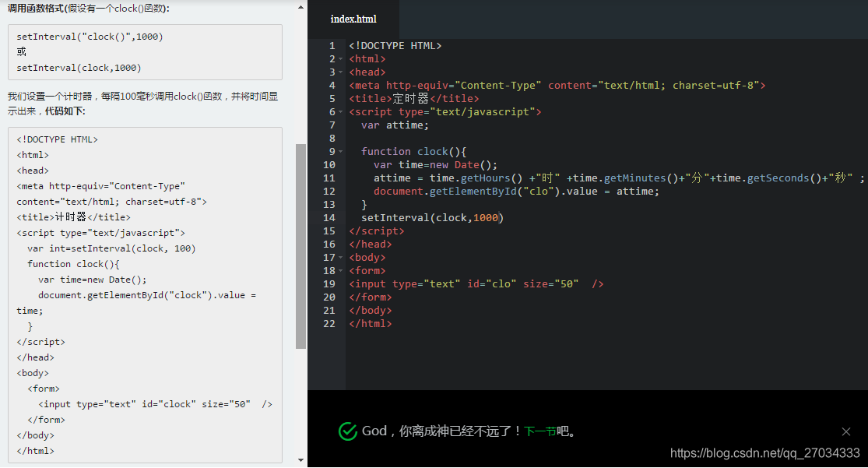Click the input tag code on line 19
This screenshot has height=468, width=868.
(476, 284)
